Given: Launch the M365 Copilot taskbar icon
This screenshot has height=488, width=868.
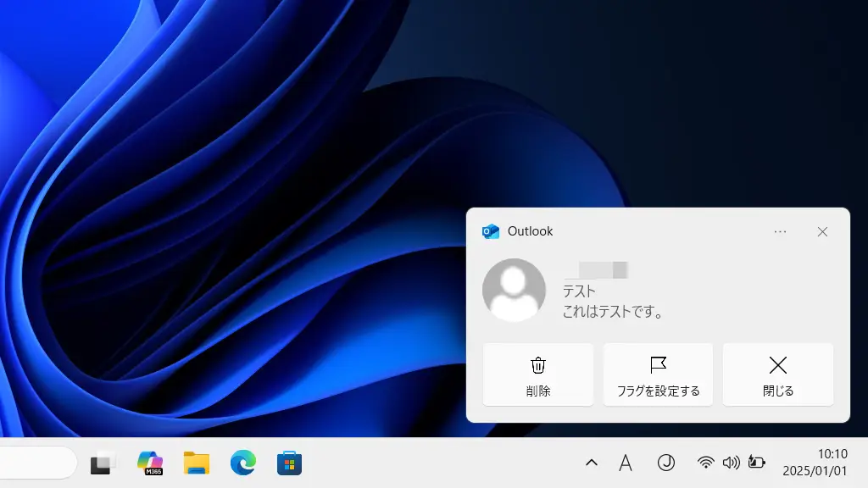Looking at the screenshot, I should (x=151, y=463).
